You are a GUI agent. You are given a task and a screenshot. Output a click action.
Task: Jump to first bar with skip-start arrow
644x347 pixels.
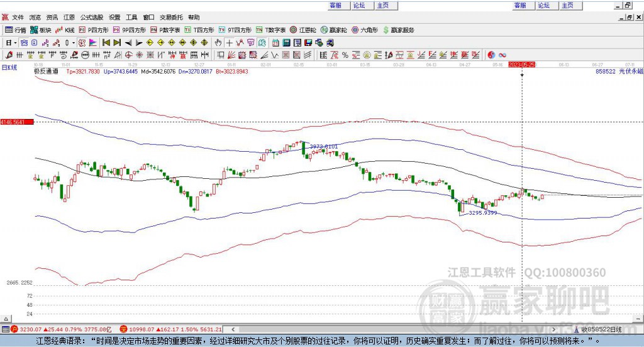(106, 43)
